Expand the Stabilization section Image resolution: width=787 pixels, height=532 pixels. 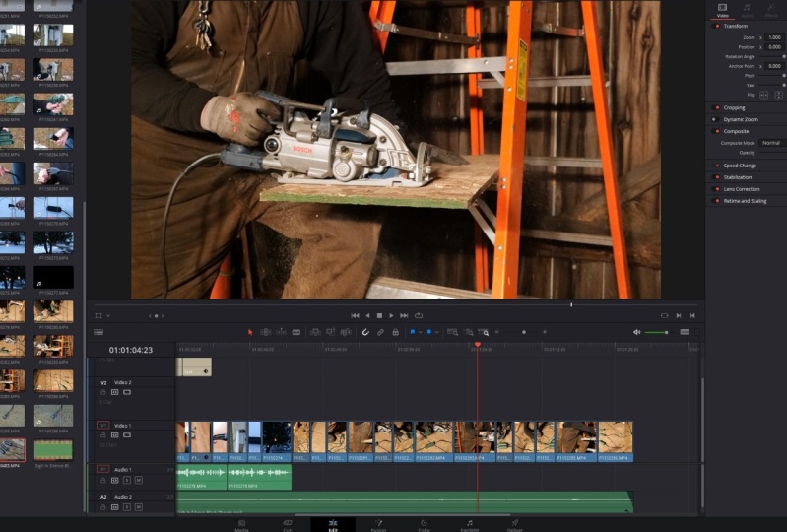pyautogui.click(x=738, y=177)
